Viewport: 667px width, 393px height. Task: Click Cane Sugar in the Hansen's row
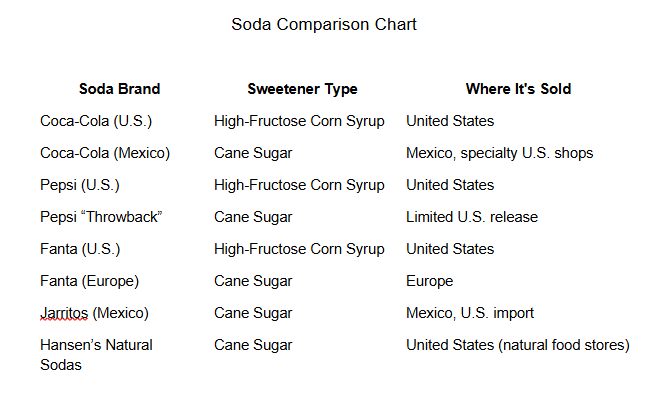click(253, 345)
